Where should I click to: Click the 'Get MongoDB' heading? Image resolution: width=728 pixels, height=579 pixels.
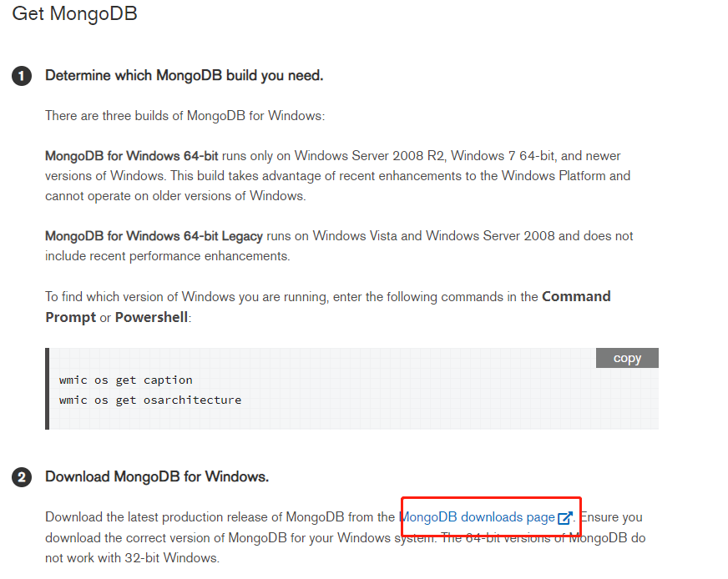click(75, 14)
